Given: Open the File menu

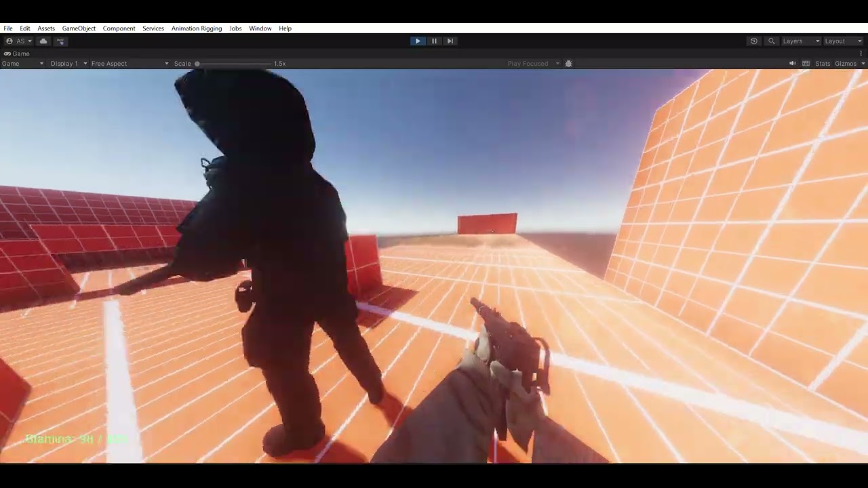Looking at the screenshot, I should click(8, 28).
